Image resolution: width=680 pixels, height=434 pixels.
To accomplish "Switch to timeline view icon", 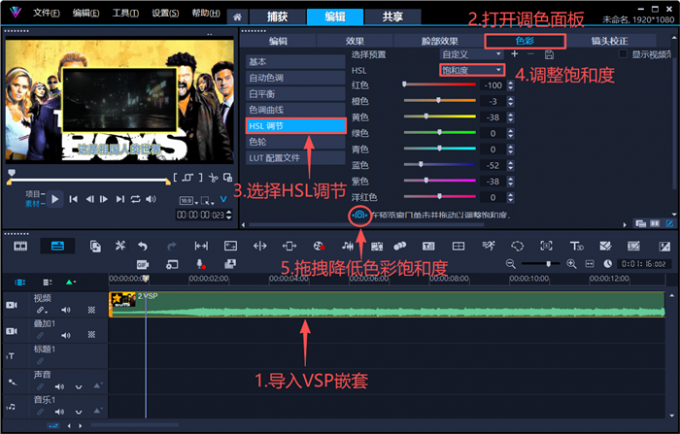I will pos(57,246).
